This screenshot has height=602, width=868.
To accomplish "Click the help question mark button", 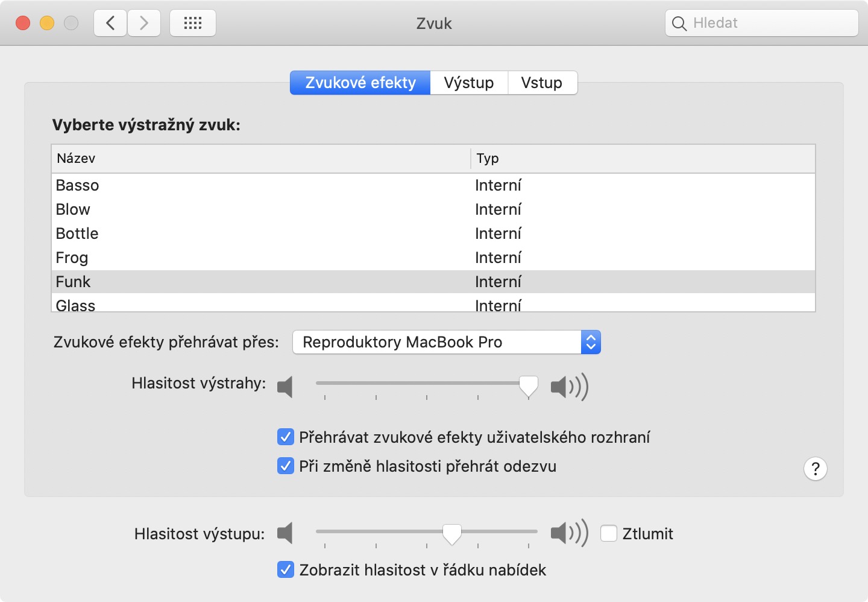I will point(815,469).
